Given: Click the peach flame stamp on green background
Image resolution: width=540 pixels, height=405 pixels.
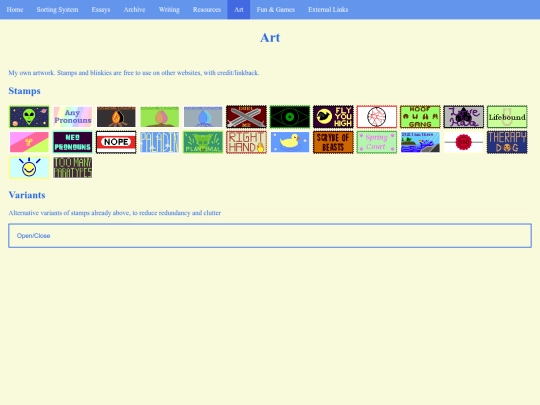Looking at the screenshot, I should [x=159, y=117].
